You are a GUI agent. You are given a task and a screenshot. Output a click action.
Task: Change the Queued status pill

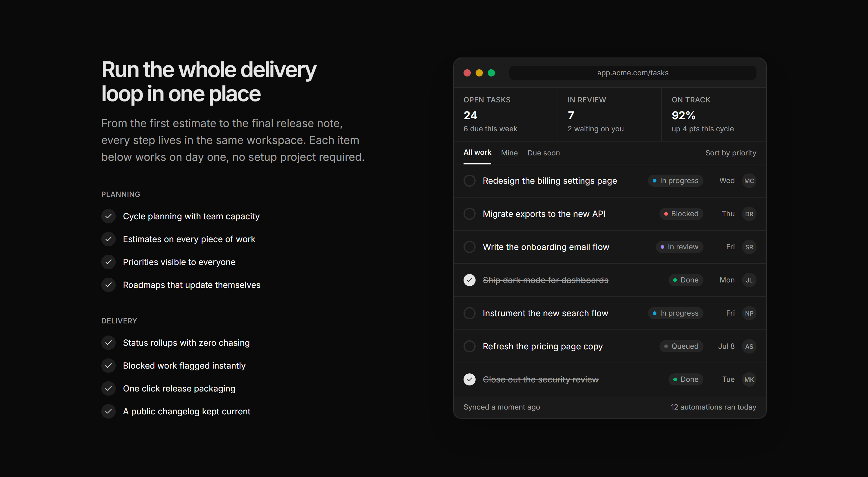tap(681, 346)
